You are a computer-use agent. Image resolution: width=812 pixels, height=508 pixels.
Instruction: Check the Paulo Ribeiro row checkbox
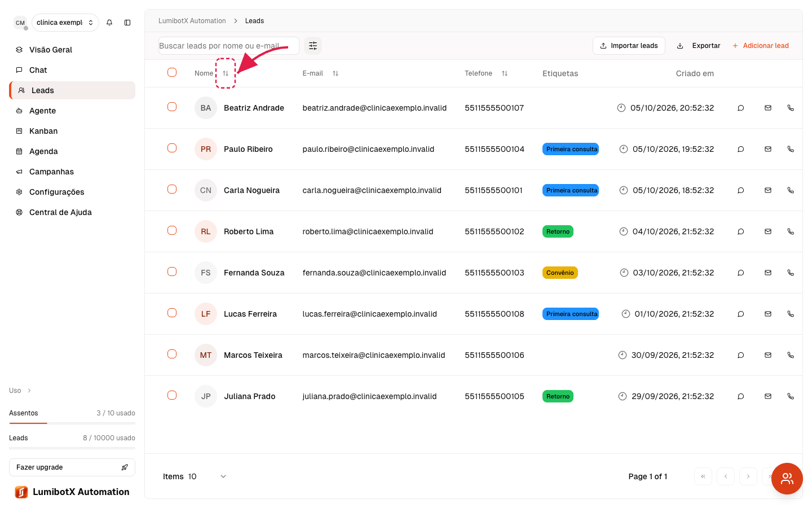(x=172, y=148)
